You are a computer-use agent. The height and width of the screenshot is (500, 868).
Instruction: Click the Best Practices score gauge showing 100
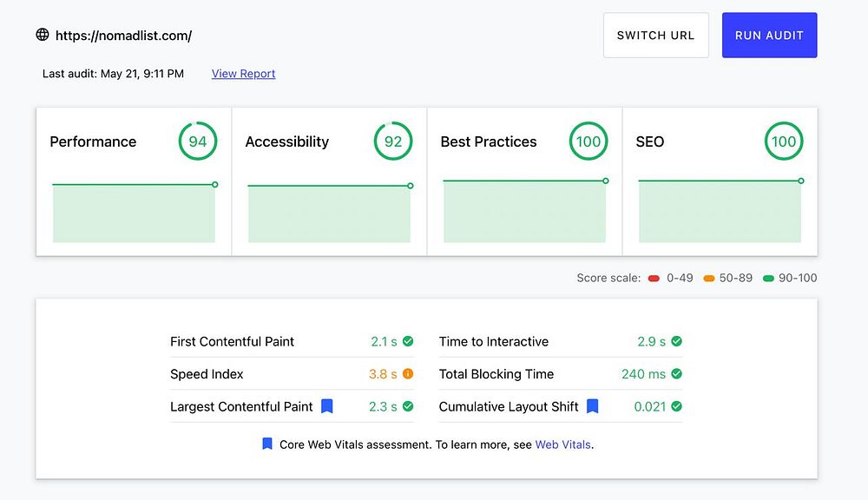[x=589, y=141]
